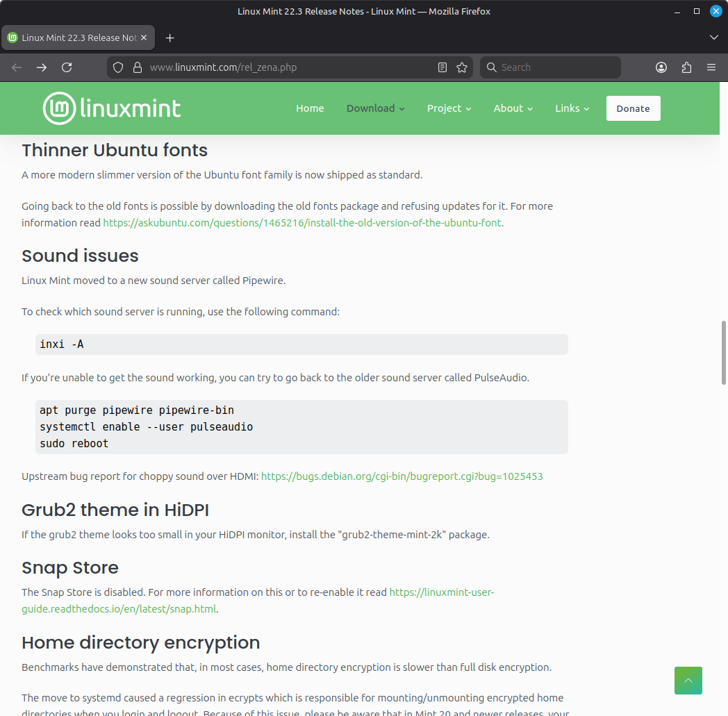
Task: Open a new tab with plus
Action: (x=170, y=38)
